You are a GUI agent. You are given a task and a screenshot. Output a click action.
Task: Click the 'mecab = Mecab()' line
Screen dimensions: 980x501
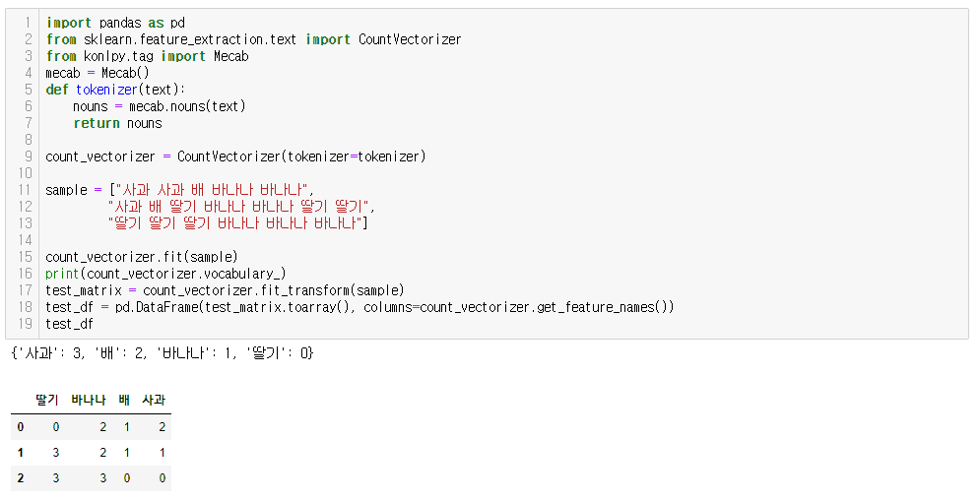click(x=98, y=73)
